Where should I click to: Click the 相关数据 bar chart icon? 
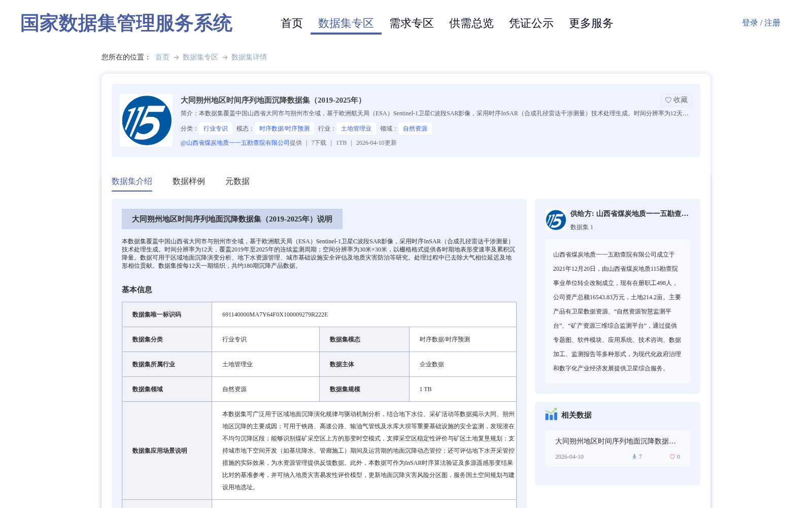click(x=551, y=415)
